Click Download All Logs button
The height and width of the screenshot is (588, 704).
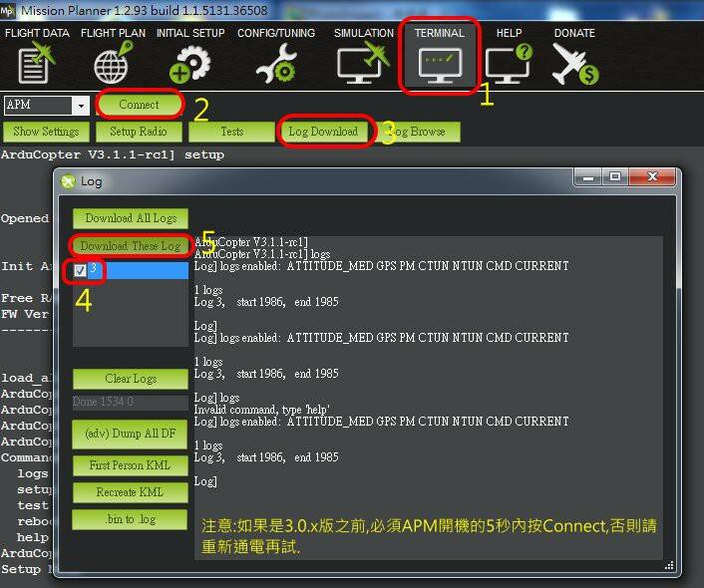(131, 218)
